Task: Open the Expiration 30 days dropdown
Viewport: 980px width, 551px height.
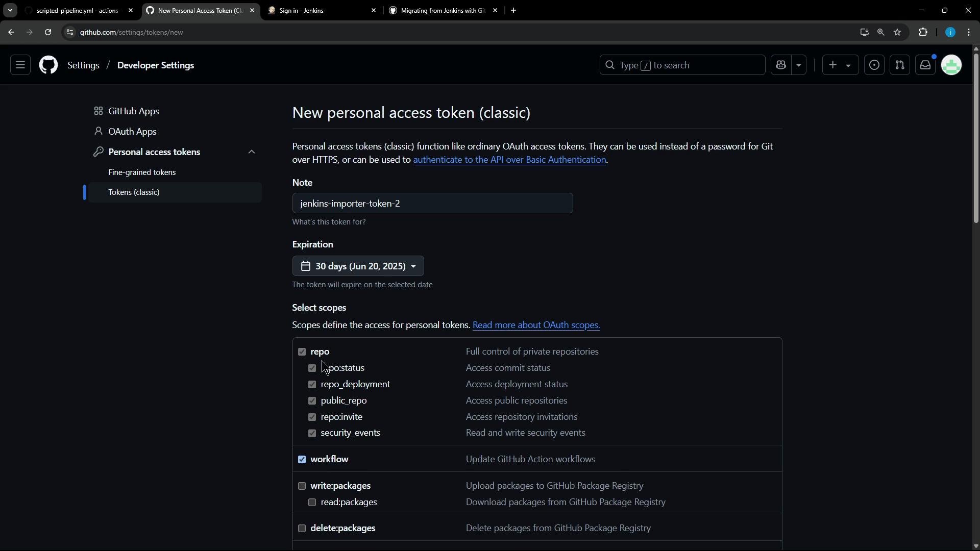Action: point(358,266)
